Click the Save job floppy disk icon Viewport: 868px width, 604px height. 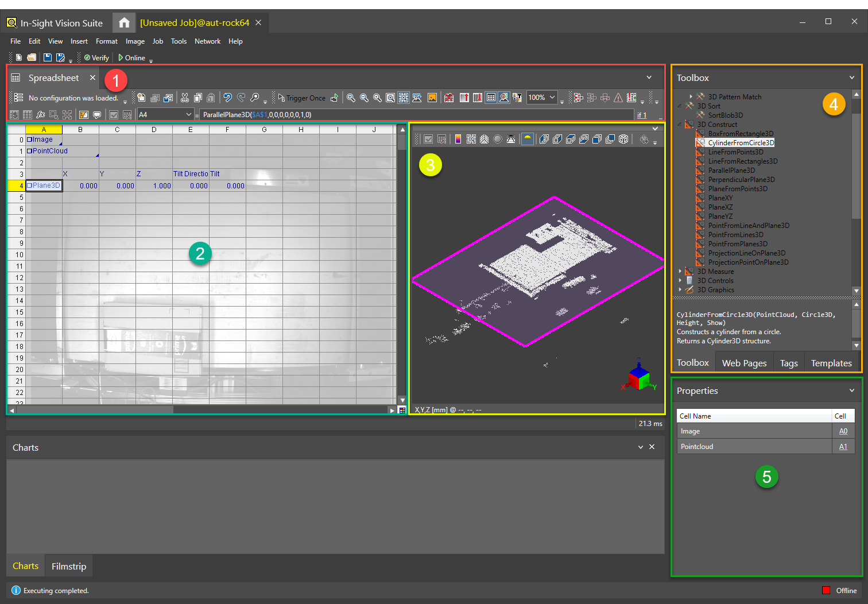click(47, 57)
